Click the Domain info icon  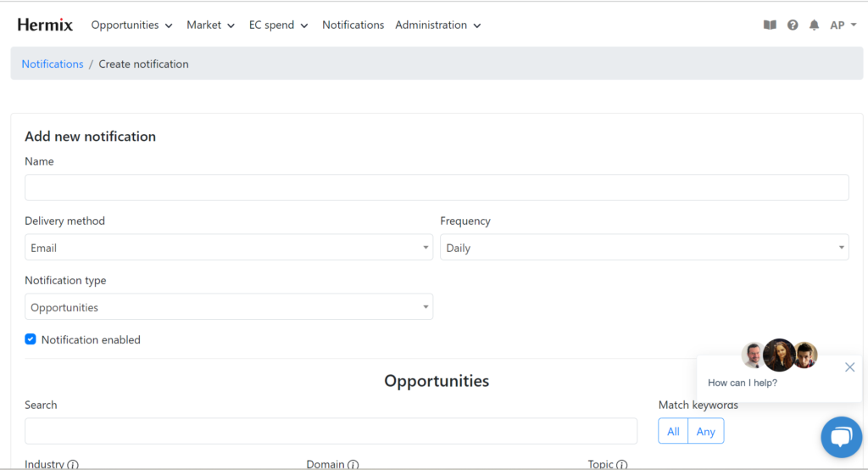point(353,464)
